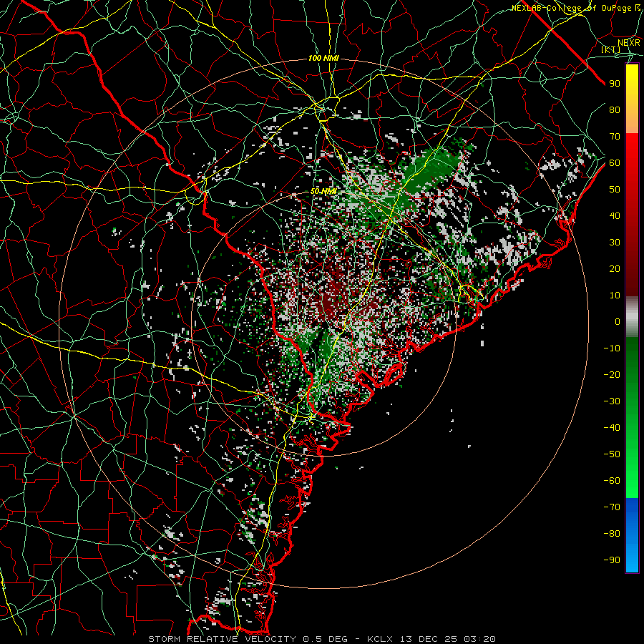Image resolution: width=644 pixels, height=644 pixels.
Task: Click the gray zero-velocity segment of the color bar
Action: [632, 316]
